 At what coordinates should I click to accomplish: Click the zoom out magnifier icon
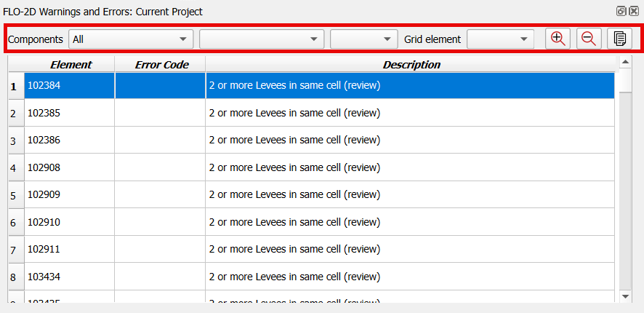tap(589, 39)
